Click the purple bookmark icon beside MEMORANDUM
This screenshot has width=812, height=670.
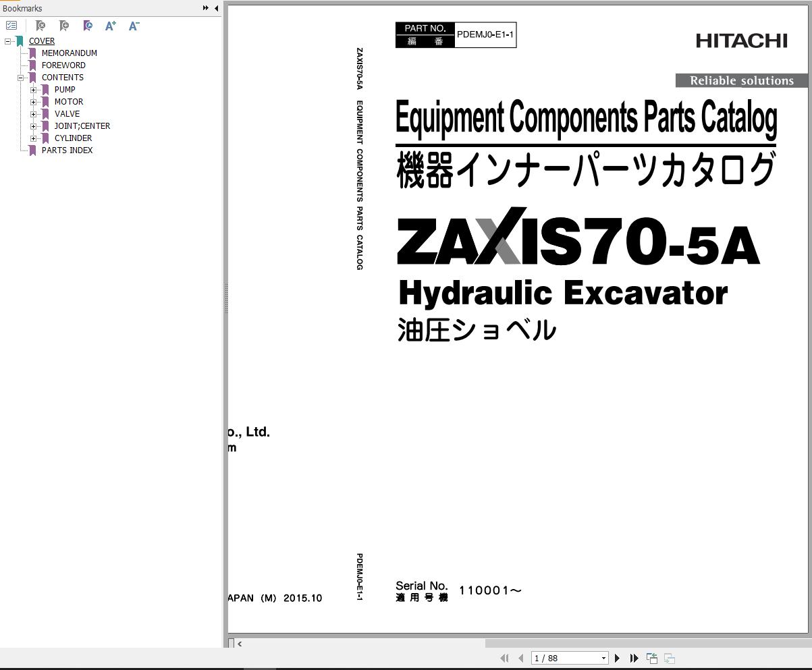coord(32,53)
